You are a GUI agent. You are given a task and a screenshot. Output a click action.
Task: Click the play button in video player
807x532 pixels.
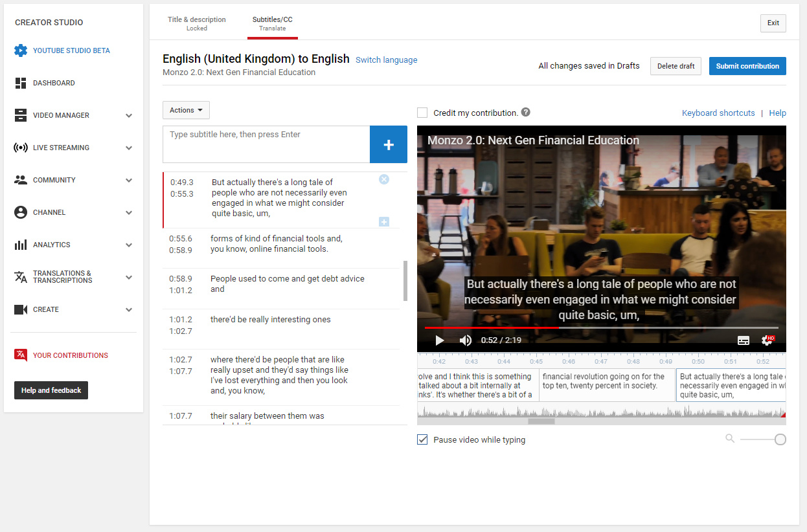[439, 340]
